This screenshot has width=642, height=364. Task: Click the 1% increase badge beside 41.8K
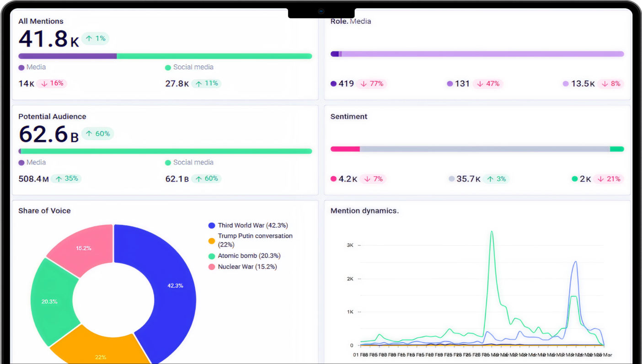pyautogui.click(x=96, y=38)
